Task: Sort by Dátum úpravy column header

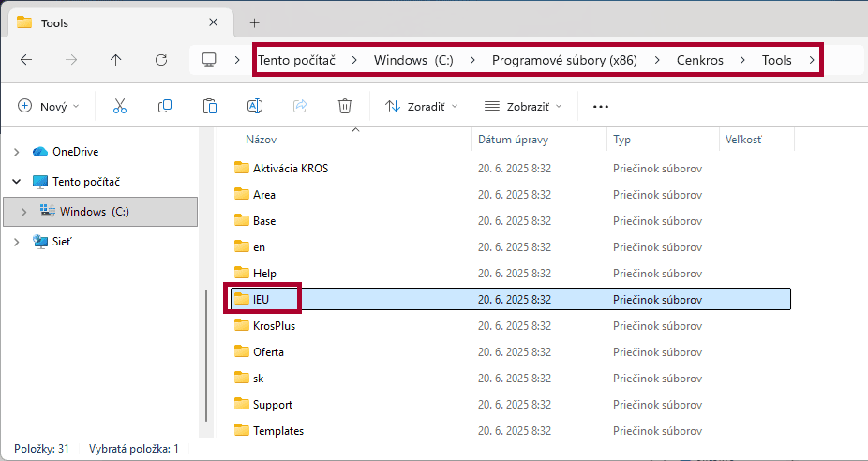Action: (x=513, y=140)
